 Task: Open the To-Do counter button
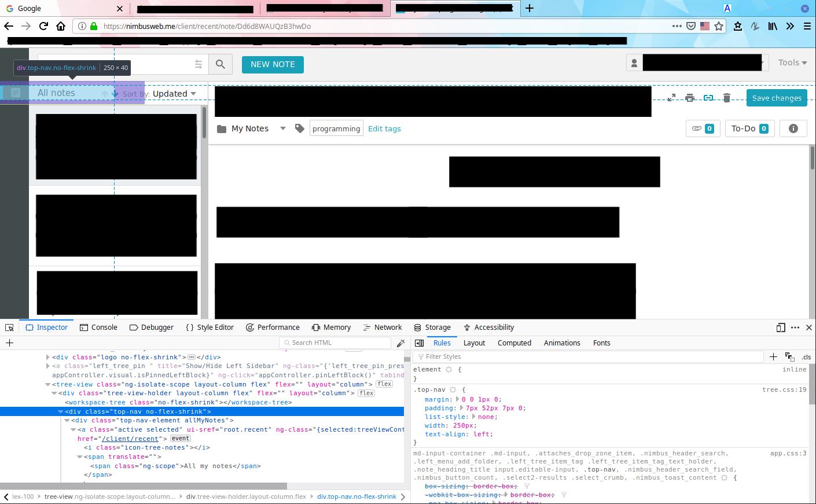pos(750,128)
